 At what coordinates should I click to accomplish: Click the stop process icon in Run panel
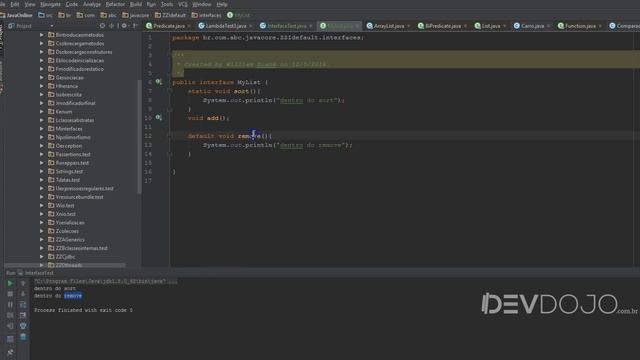(x=10, y=294)
